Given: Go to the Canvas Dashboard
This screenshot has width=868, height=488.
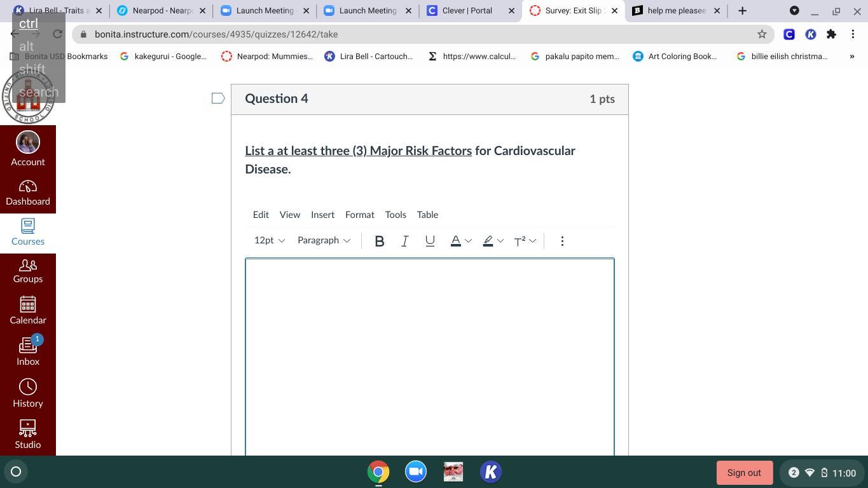Looking at the screenshot, I should [28, 193].
